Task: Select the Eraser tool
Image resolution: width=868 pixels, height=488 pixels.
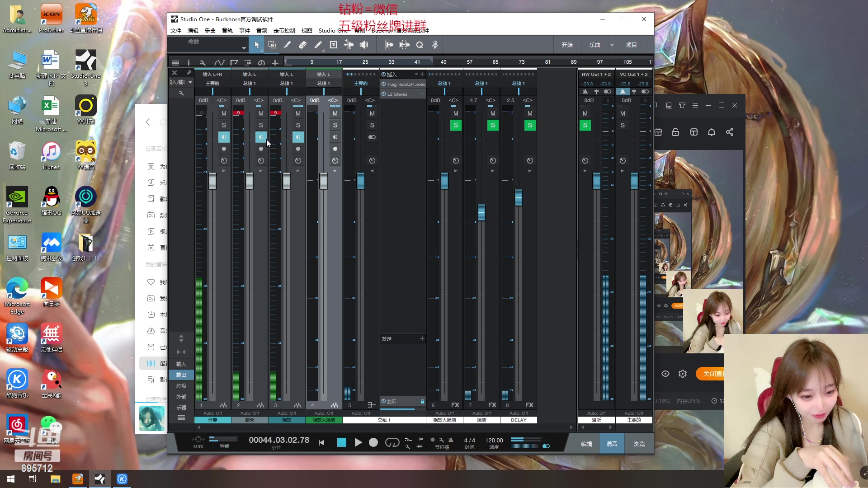Action: coord(302,45)
